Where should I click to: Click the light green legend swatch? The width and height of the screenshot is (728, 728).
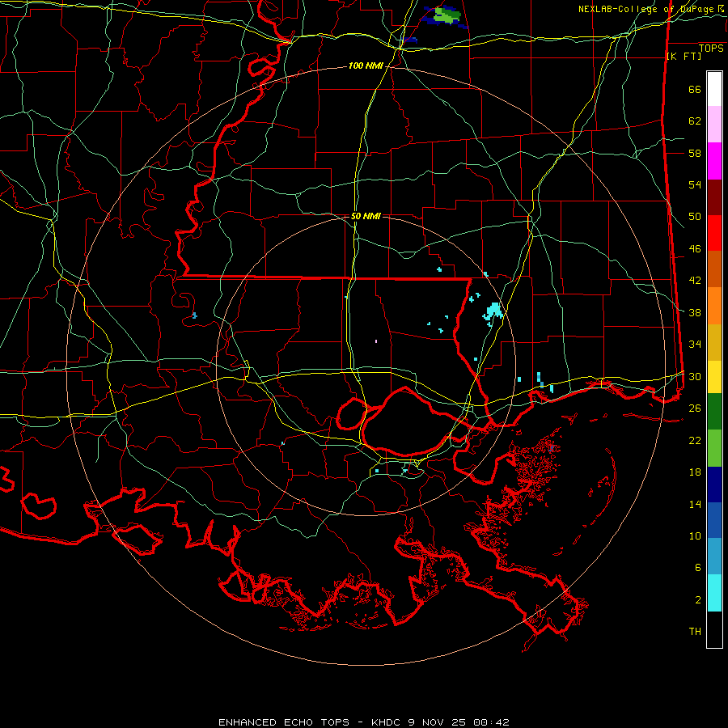coord(714,448)
